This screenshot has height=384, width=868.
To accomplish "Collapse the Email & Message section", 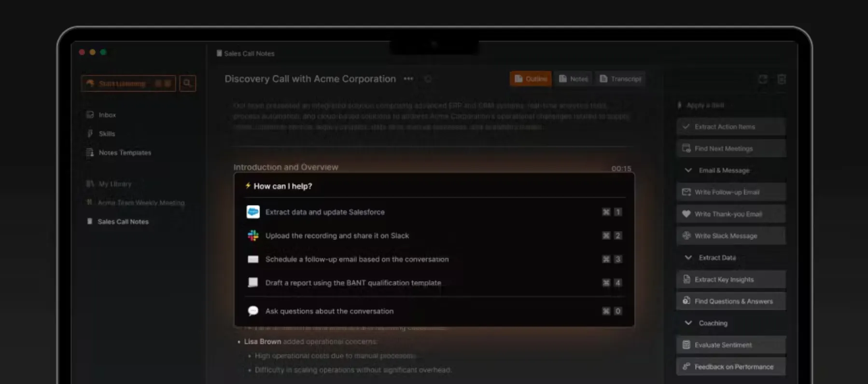I will coord(688,170).
